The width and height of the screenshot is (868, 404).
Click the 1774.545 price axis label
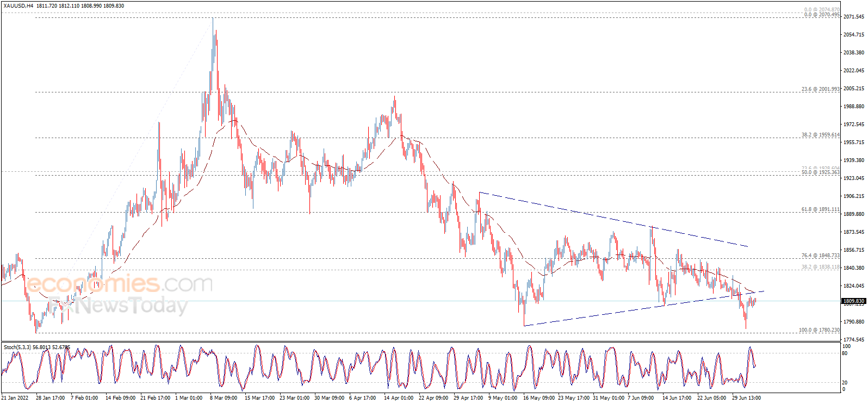point(853,340)
